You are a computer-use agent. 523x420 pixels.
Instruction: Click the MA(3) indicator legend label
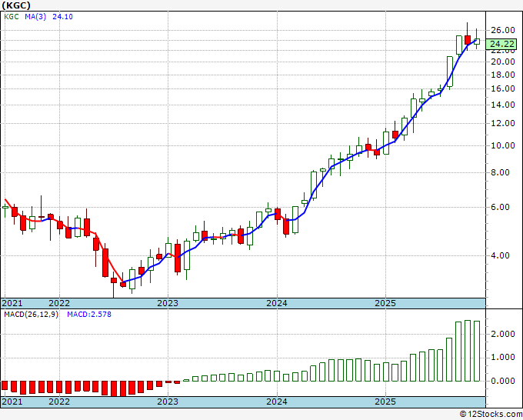pos(35,16)
